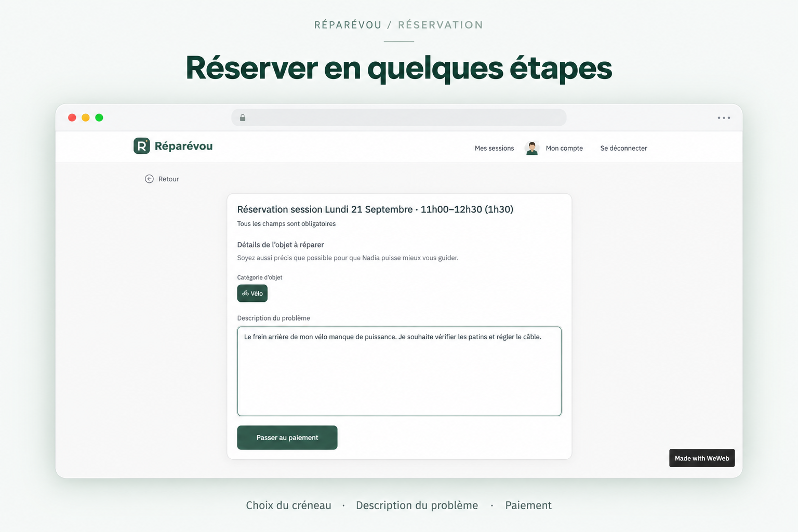The image size is (798, 532).
Task: Click the padlock icon in address bar
Action: 243,118
